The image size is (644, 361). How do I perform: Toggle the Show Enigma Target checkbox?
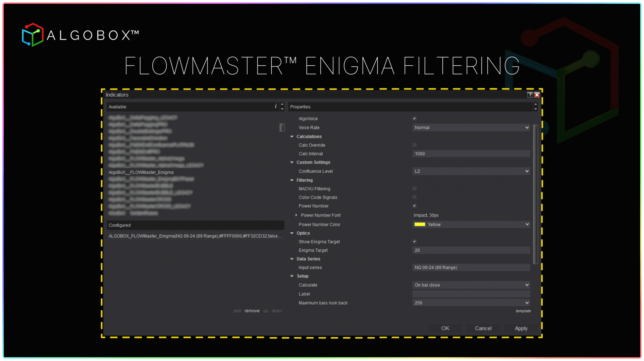[415, 242]
